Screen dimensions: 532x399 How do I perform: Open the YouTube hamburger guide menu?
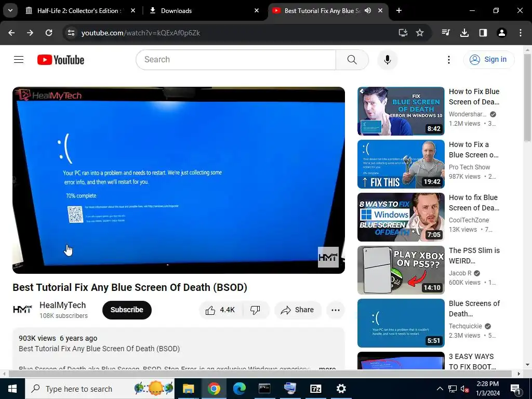pos(19,60)
